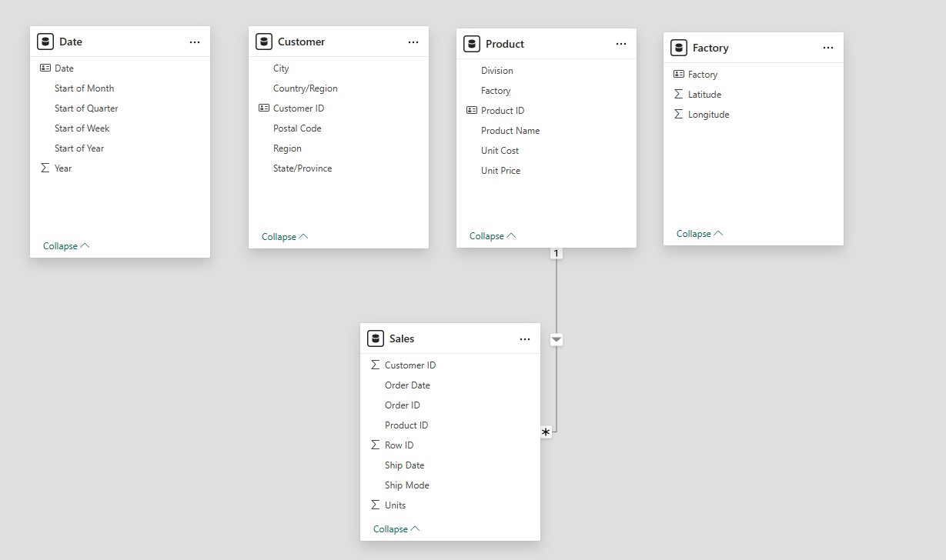Click the sigma icon next to Sales Customer ID
Image resolution: width=946 pixels, height=560 pixels.
[x=376, y=365]
